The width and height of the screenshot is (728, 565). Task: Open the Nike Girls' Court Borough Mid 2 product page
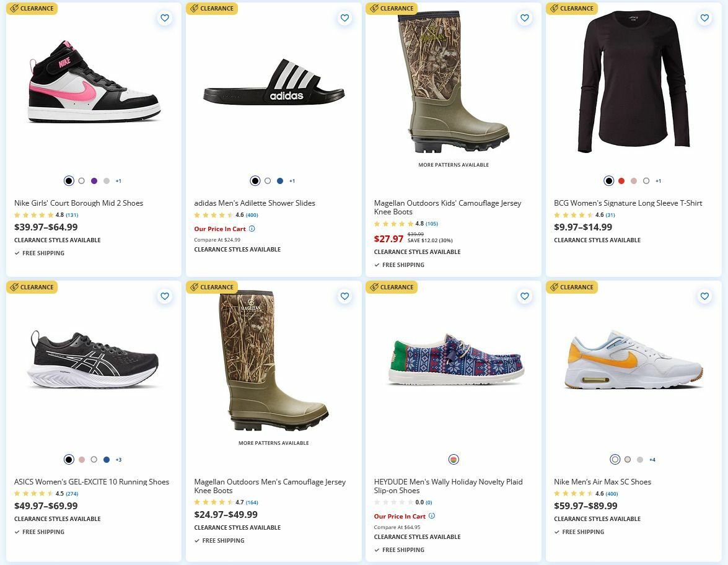78,203
